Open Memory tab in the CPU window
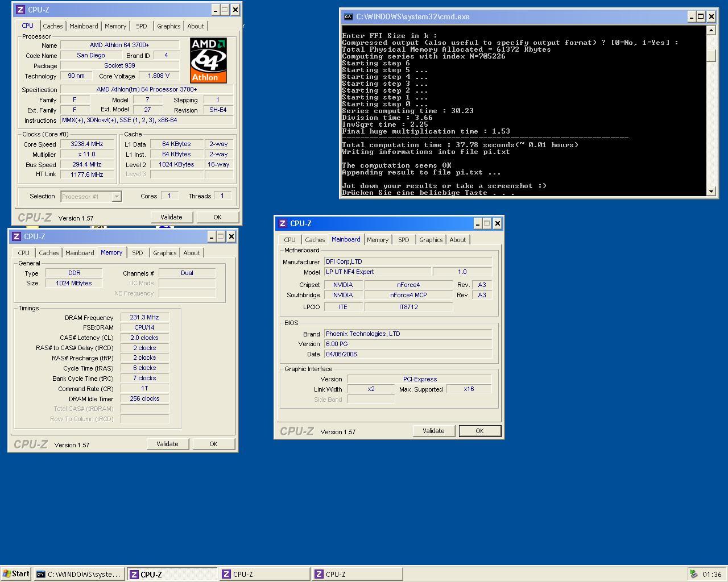This screenshot has width=728, height=582. (115, 26)
